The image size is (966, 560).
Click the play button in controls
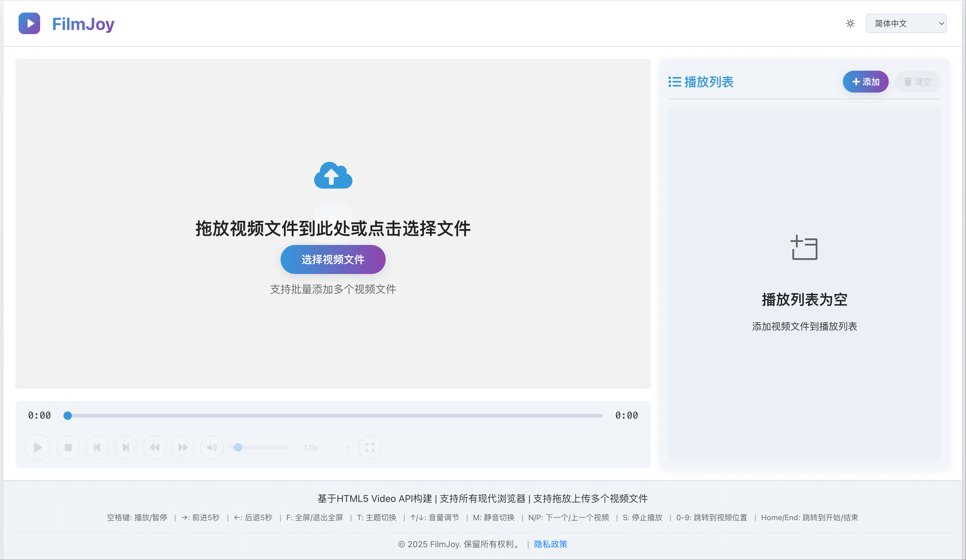37,447
